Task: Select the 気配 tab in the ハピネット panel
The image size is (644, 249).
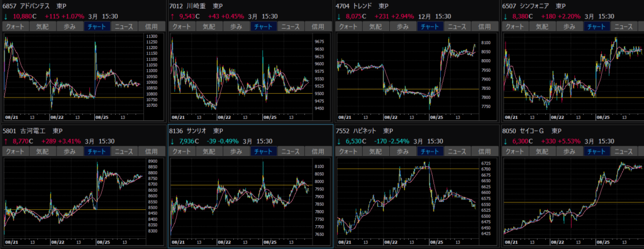Action: click(376, 151)
